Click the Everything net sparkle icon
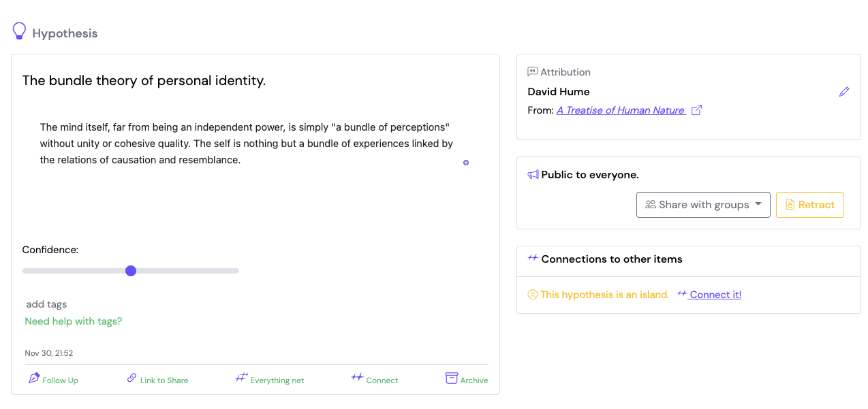The width and height of the screenshot is (868, 409). coord(241,377)
